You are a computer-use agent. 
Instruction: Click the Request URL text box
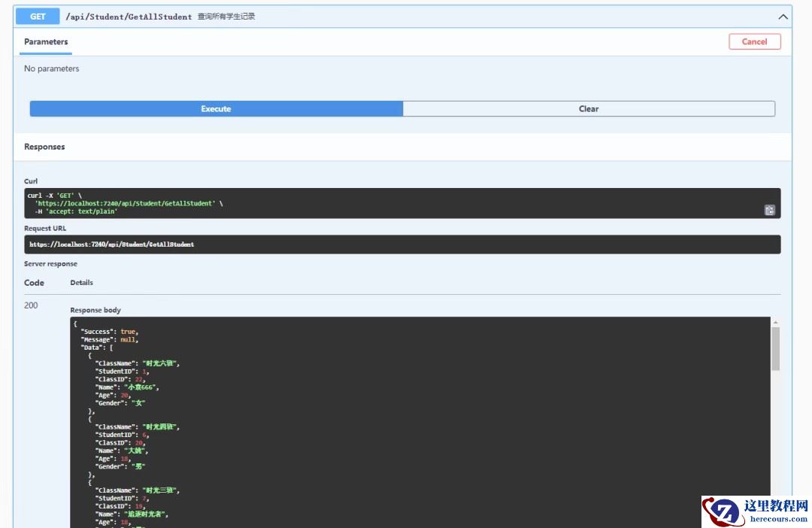click(402, 244)
